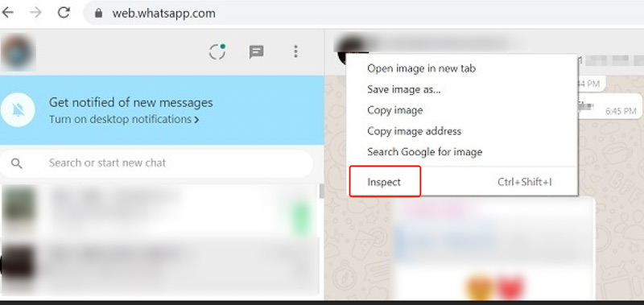Click the Get notified of new messages heading
This screenshot has height=305, width=644.
coord(130,102)
